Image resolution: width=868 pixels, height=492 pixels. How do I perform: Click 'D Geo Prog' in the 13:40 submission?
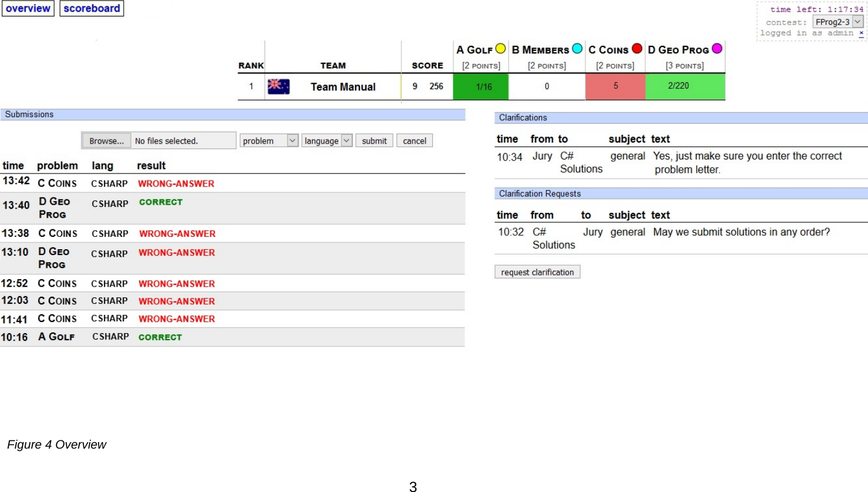tap(55, 208)
